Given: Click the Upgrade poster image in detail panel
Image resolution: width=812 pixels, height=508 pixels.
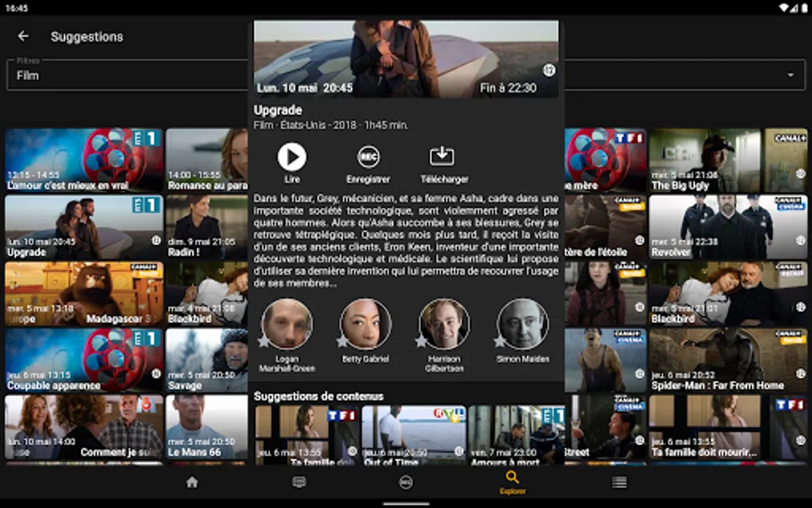Looking at the screenshot, I should 406,59.
